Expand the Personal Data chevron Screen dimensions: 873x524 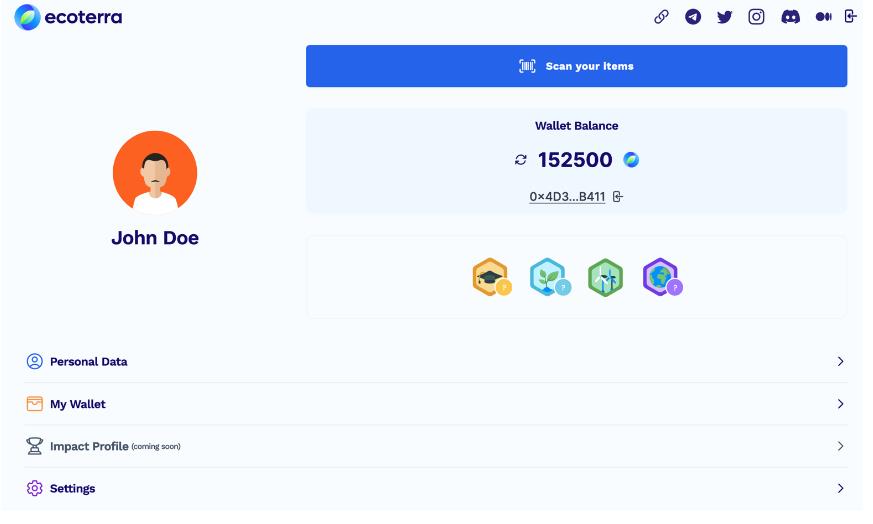[840, 361]
